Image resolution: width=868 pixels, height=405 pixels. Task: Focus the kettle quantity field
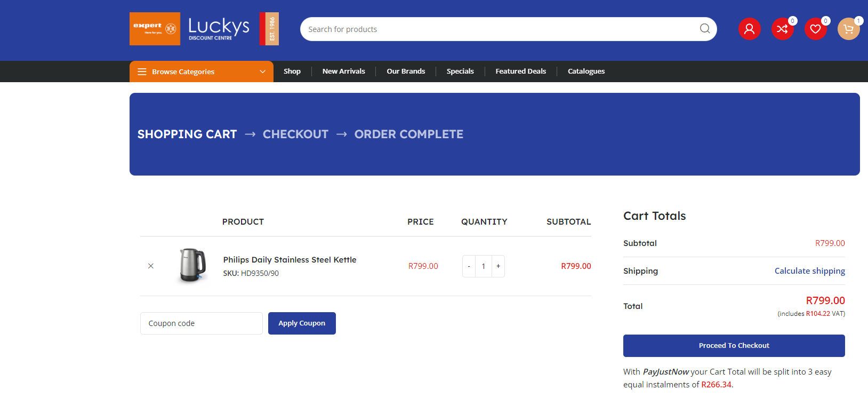(x=484, y=266)
